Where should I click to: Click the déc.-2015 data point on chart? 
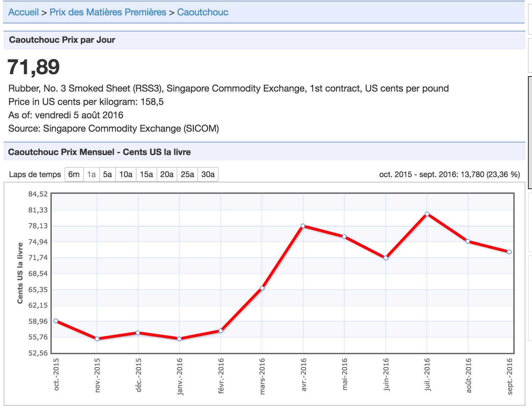(x=138, y=333)
